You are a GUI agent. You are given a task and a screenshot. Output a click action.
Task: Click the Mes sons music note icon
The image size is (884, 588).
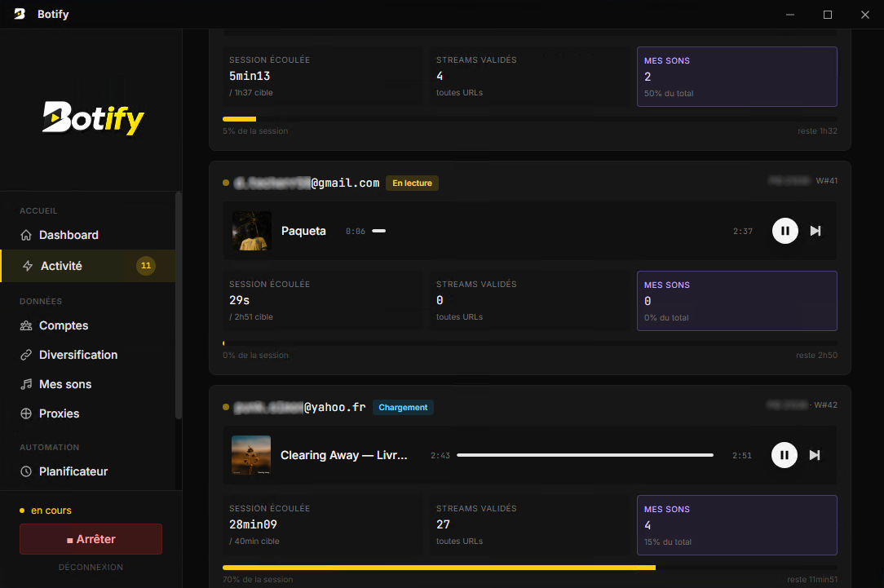point(26,384)
